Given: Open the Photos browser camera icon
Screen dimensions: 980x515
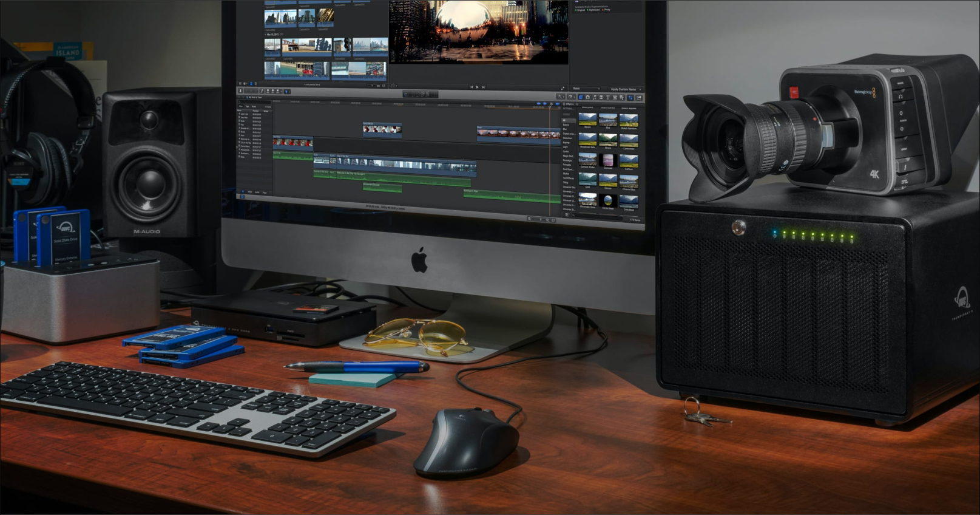Looking at the screenshot, I should (x=587, y=97).
